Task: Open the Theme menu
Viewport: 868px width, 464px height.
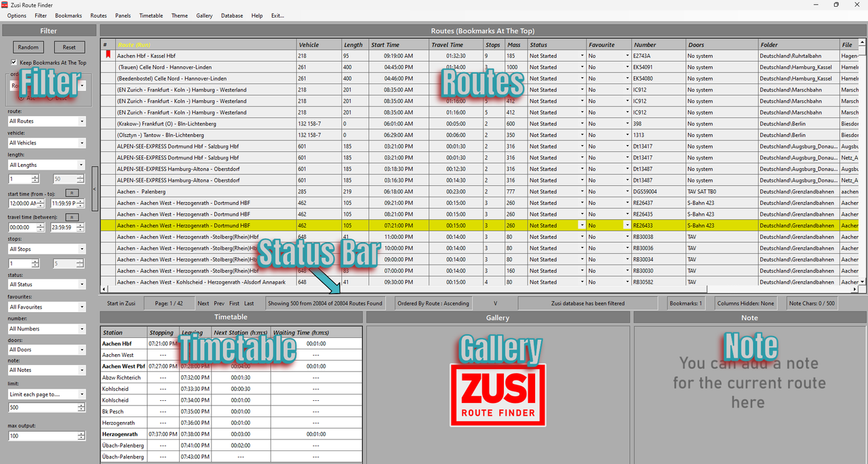Action: coord(180,16)
